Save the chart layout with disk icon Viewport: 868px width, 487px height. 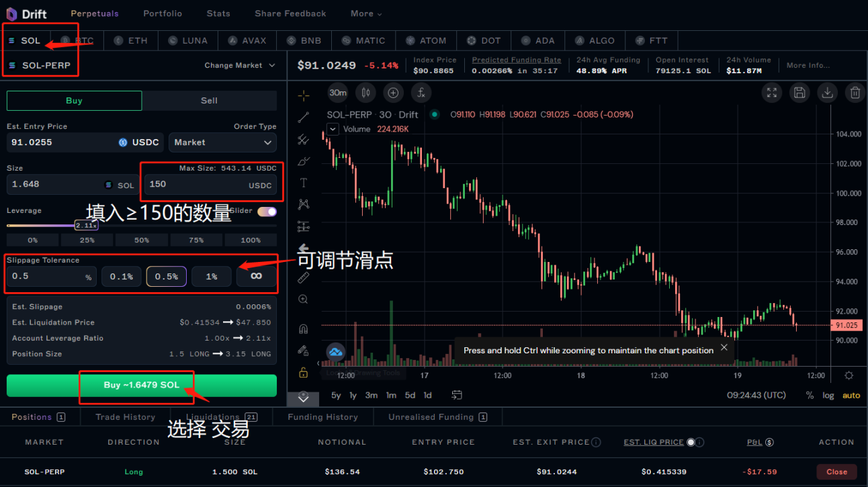point(799,93)
